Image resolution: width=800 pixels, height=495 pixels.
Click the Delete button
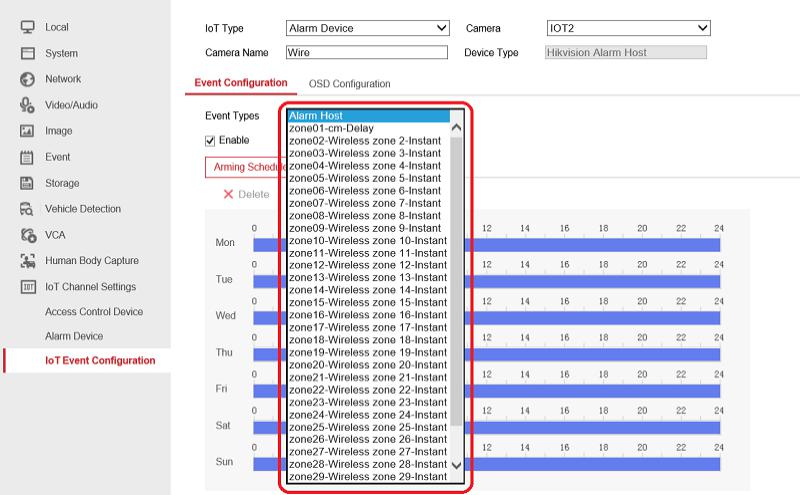pos(246,194)
